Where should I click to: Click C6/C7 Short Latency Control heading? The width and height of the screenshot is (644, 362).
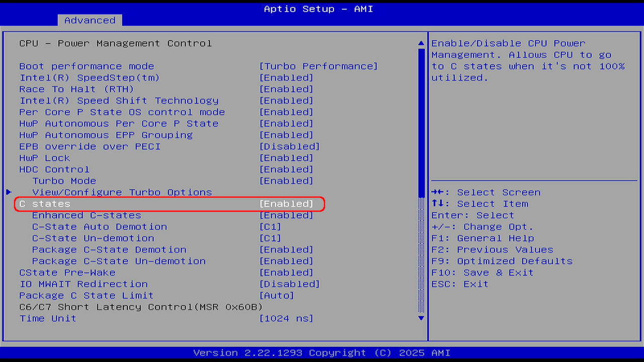pyautogui.click(x=141, y=307)
